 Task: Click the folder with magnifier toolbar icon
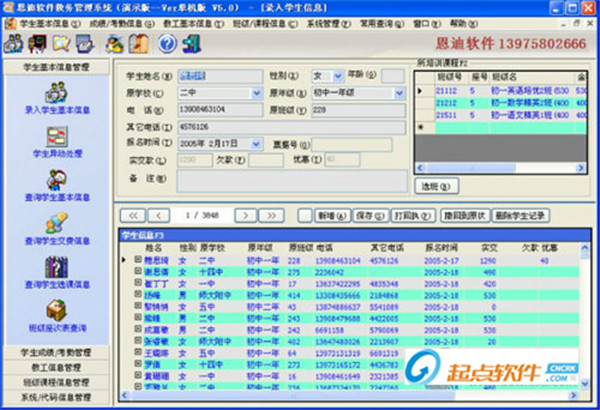(61, 44)
